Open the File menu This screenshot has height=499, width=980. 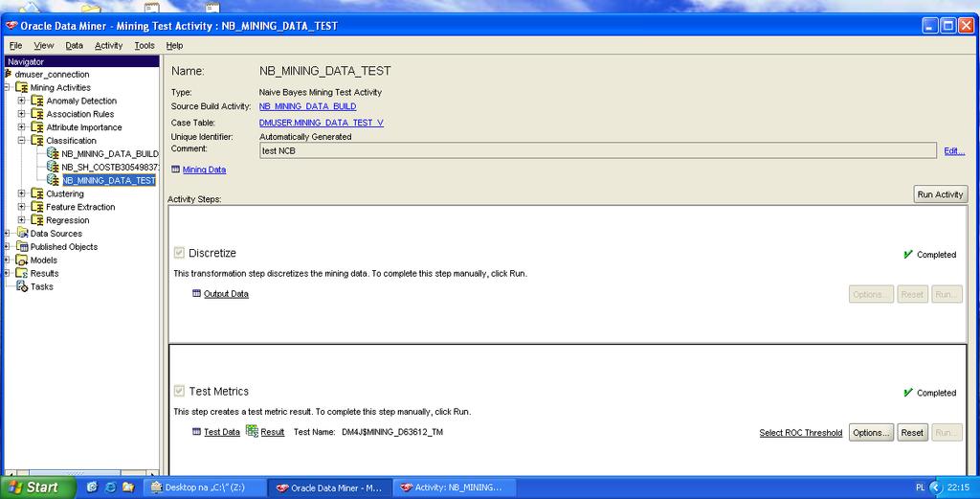[15, 46]
